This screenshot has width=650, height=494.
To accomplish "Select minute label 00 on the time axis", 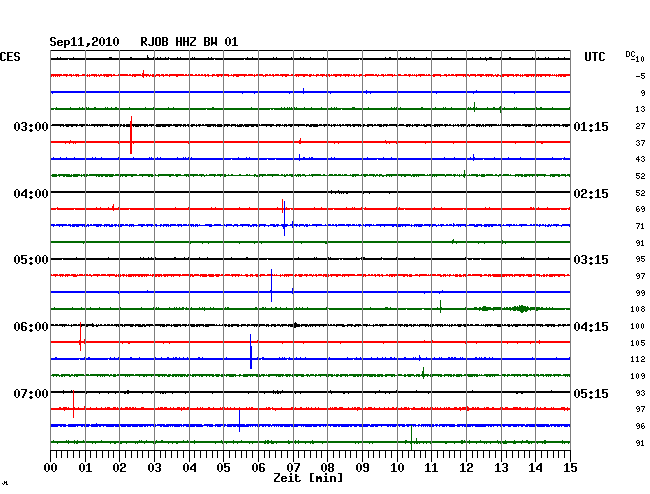I will (50, 467).
